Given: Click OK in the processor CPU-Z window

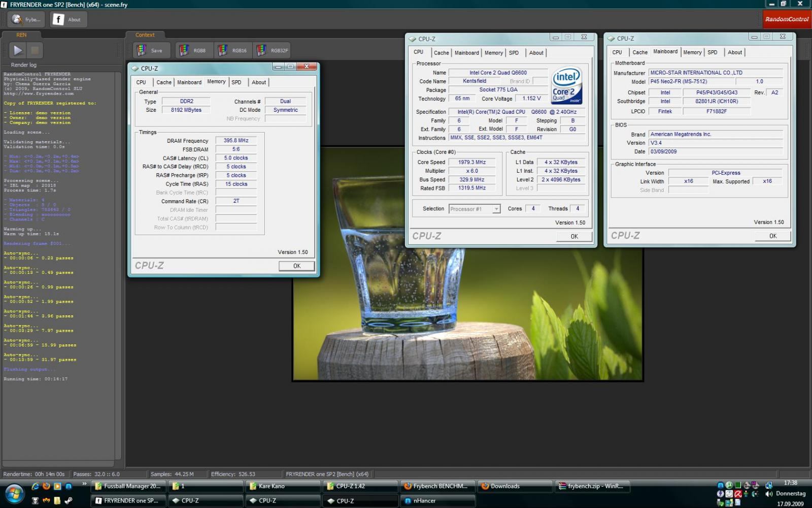Looking at the screenshot, I should tap(574, 236).
